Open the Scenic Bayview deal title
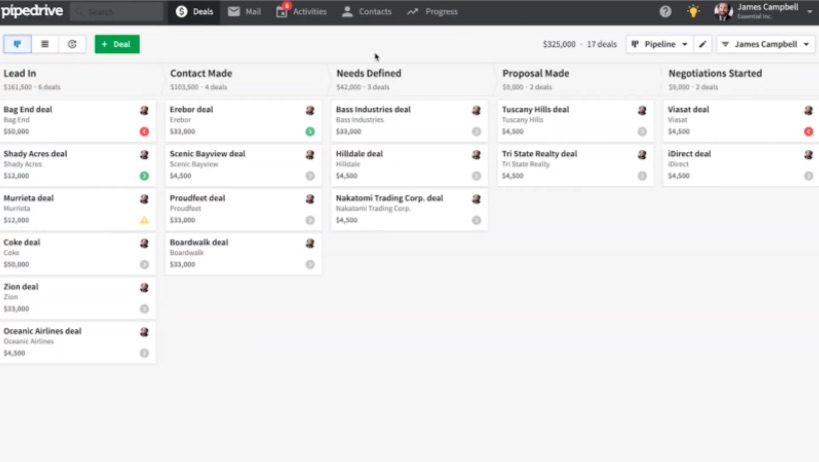819x462 pixels. click(x=207, y=154)
